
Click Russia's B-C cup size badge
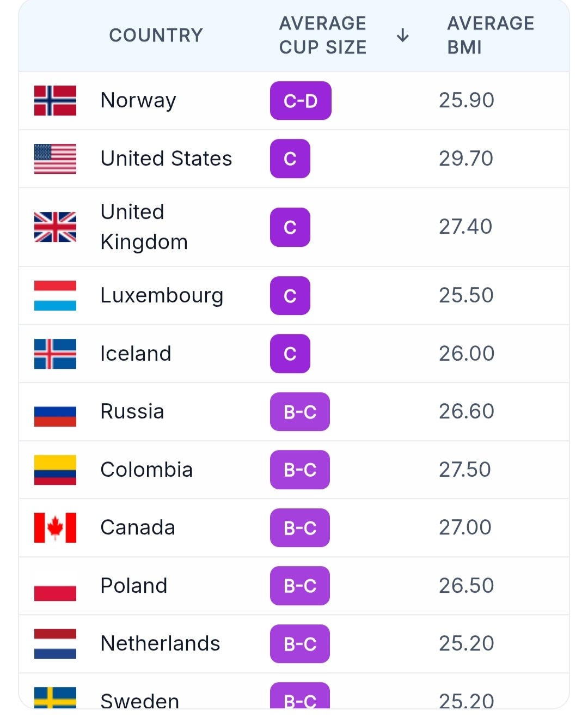(x=300, y=412)
